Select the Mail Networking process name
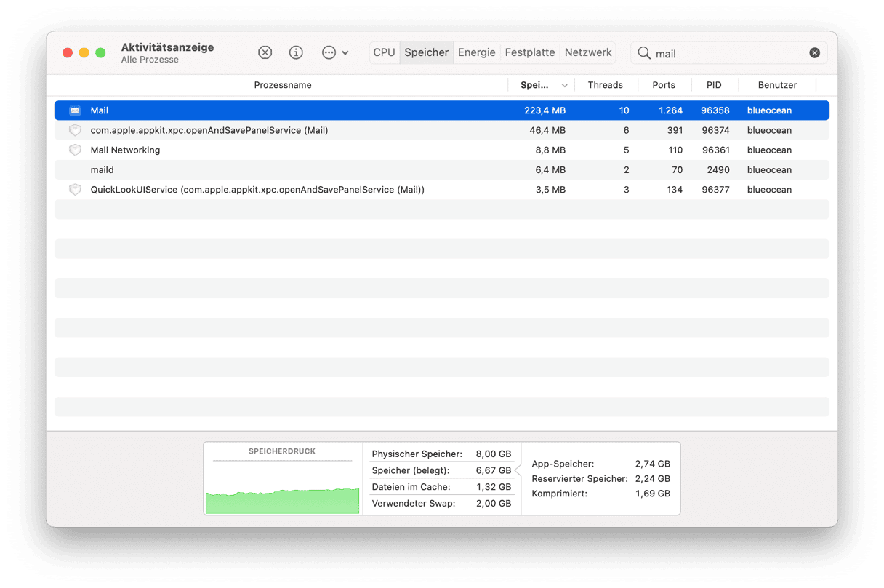 point(125,150)
